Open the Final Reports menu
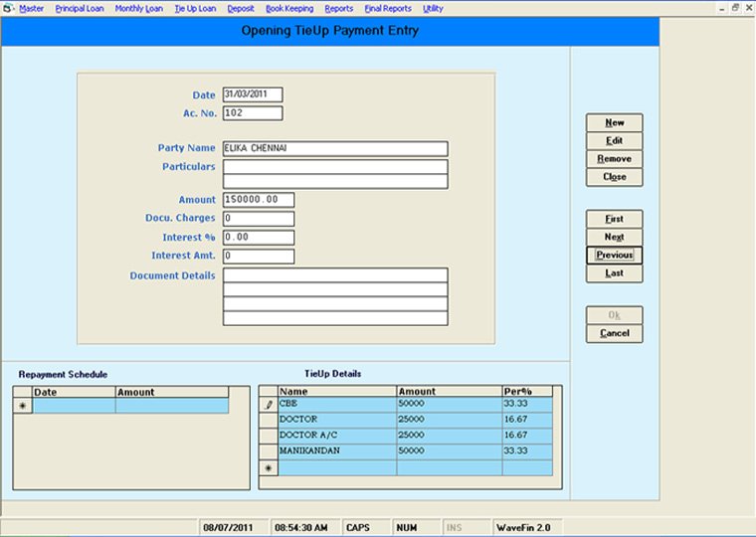The image size is (756, 537). [388, 8]
